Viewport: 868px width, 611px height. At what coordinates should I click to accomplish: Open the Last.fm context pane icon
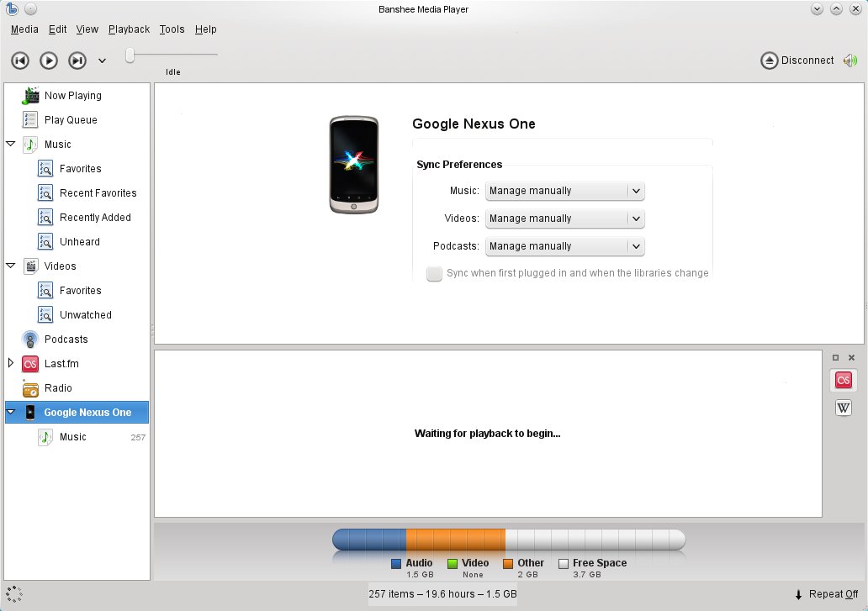point(843,381)
